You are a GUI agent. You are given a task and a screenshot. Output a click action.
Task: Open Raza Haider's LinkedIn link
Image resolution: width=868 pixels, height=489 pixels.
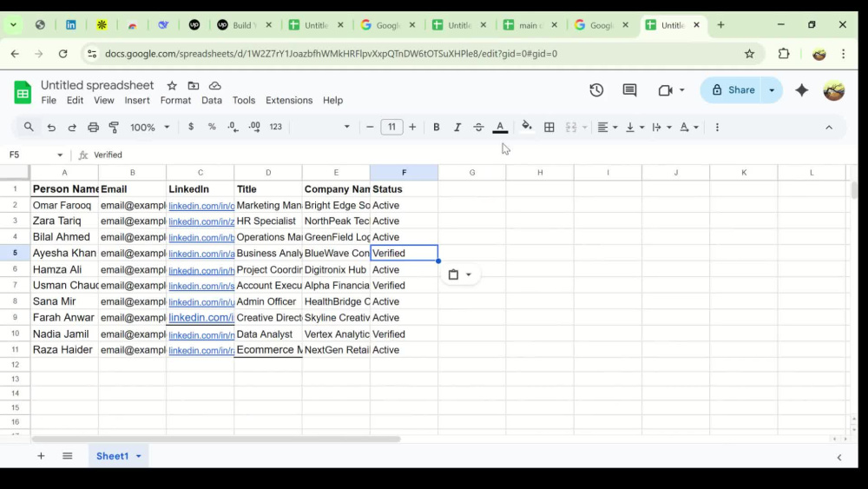pyautogui.click(x=201, y=351)
